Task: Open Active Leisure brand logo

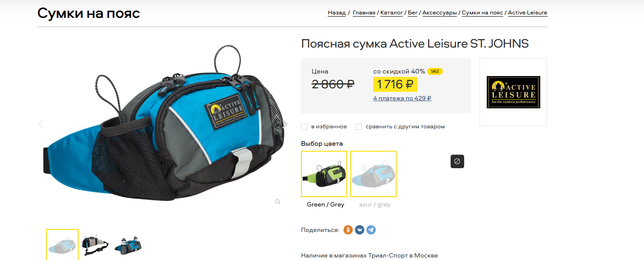Action: [x=513, y=92]
